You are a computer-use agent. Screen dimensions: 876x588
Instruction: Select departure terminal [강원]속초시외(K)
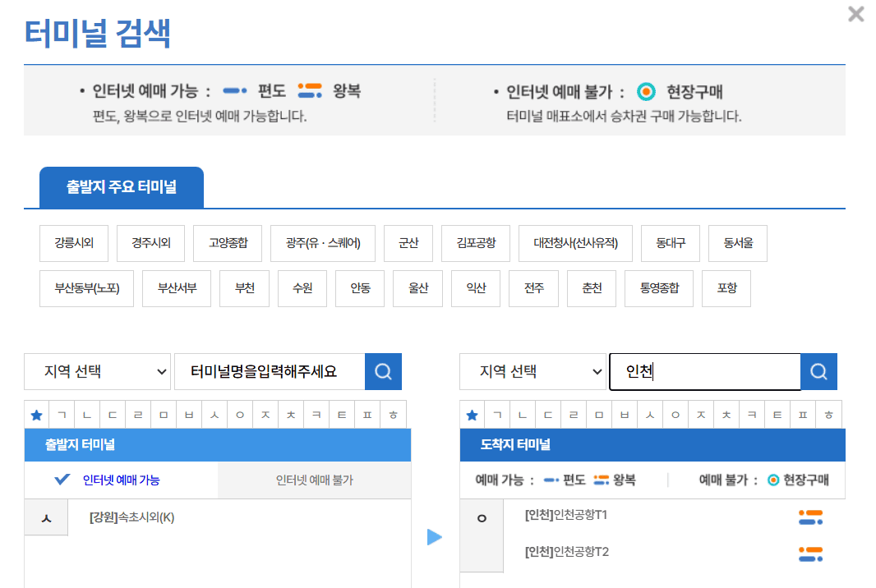(x=131, y=517)
